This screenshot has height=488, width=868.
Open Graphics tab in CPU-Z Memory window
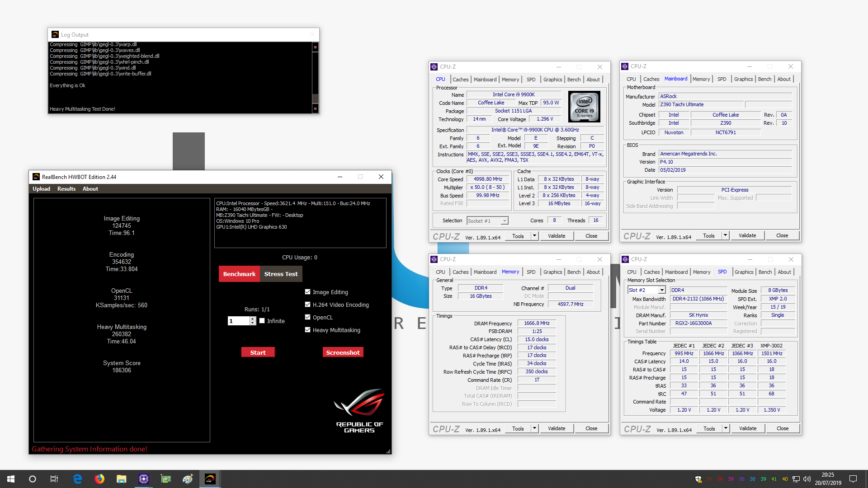pyautogui.click(x=552, y=272)
